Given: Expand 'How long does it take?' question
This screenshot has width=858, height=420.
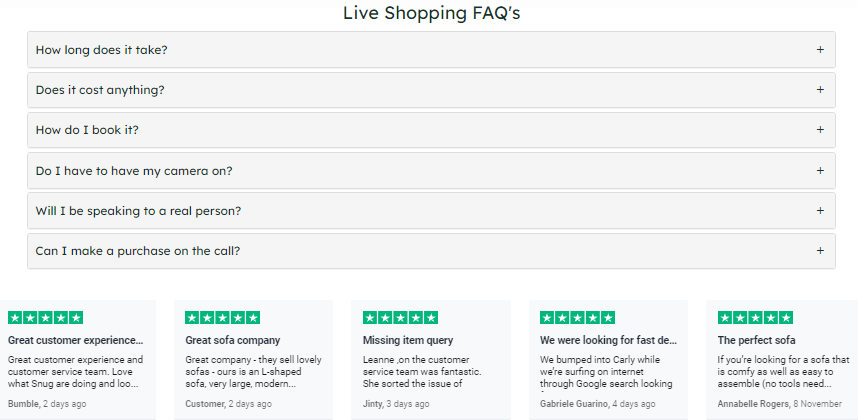Looking at the screenshot, I should pyautogui.click(x=431, y=50).
